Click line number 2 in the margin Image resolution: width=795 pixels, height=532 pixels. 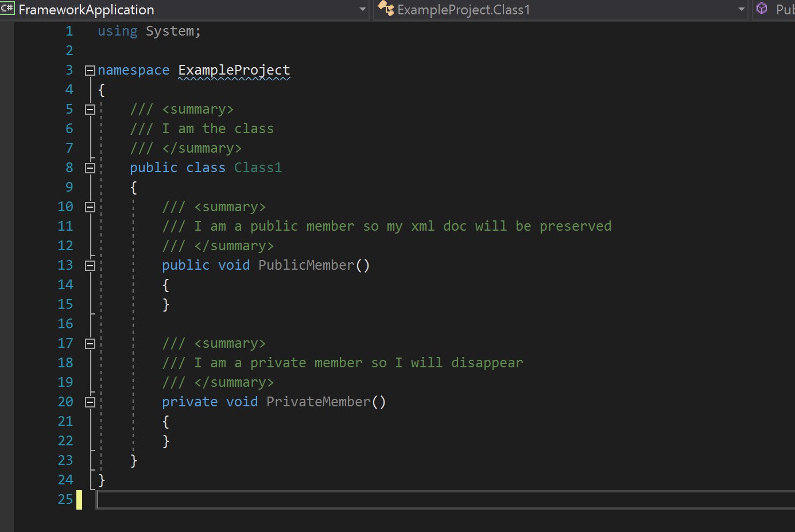[69, 51]
